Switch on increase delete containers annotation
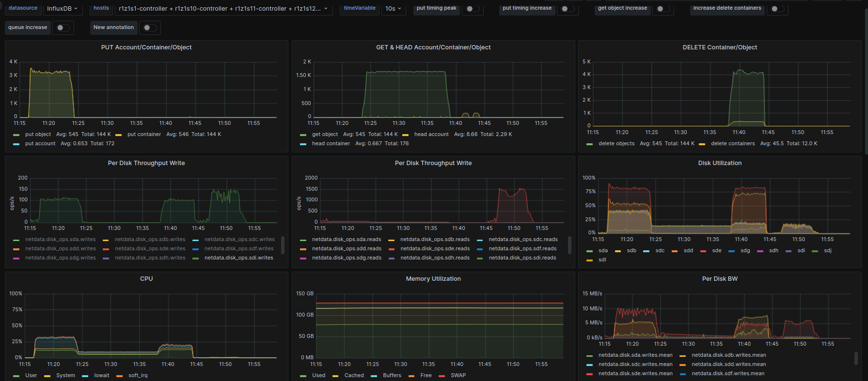Screen dimensions: 868x381 click(x=777, y=9)
